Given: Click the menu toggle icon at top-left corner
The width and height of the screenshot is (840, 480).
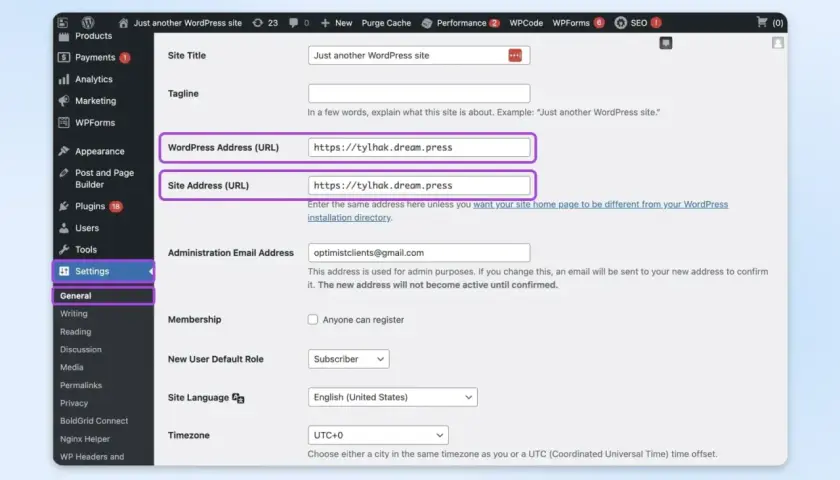Looking at the screenshot, I should (63, 22).
